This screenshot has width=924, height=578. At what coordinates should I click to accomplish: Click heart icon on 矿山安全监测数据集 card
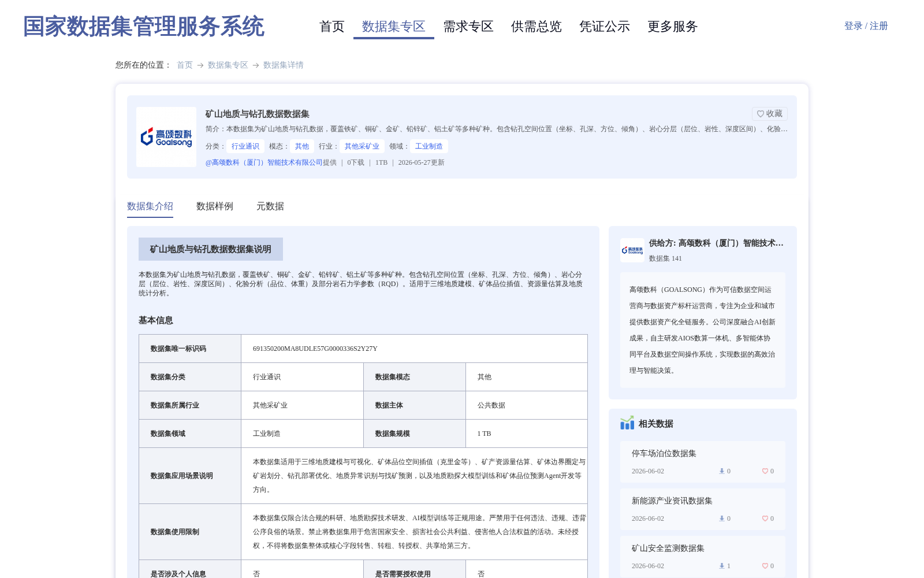pyautogui.click(x=765, y=566)
